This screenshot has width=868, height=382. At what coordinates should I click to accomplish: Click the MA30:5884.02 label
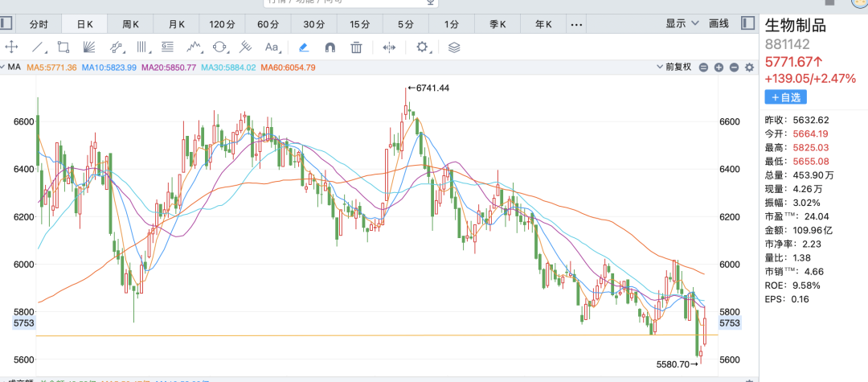click(x=228, y=68)
